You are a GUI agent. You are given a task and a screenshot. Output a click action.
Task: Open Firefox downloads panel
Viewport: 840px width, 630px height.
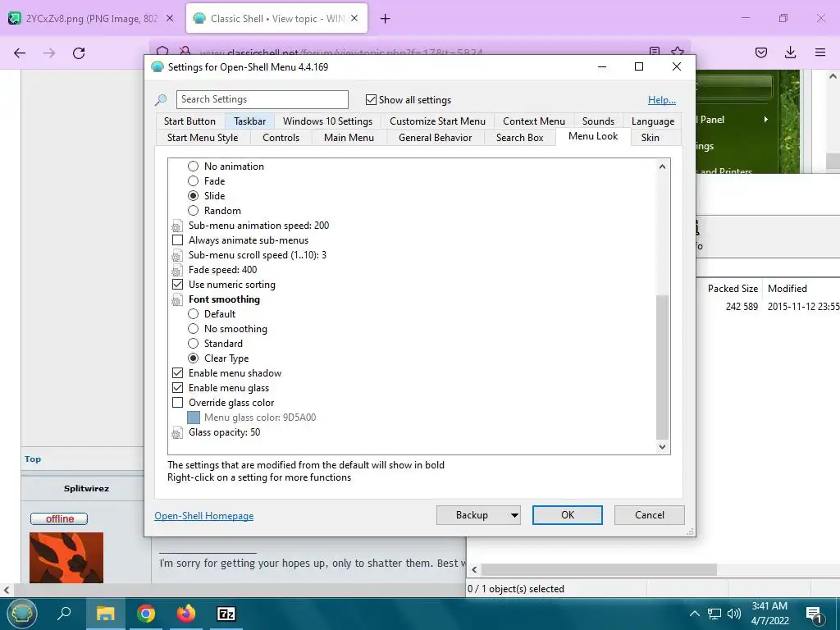click(790, 52)
